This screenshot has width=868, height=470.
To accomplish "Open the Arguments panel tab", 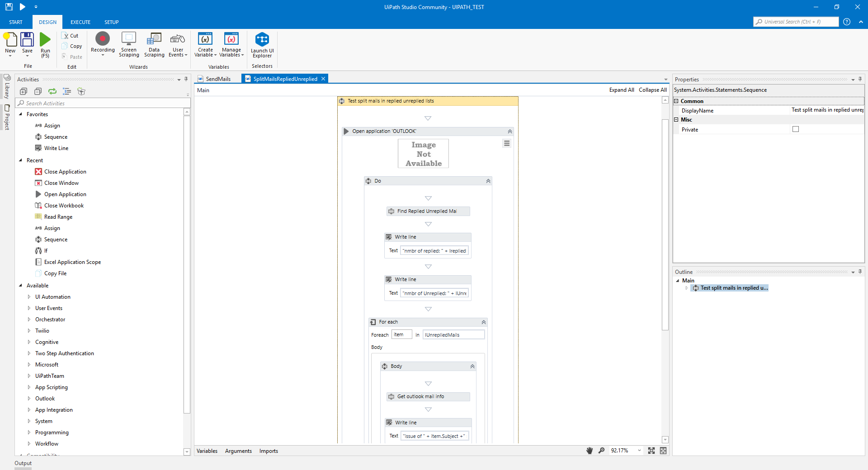I will click(x=238, y=451).
